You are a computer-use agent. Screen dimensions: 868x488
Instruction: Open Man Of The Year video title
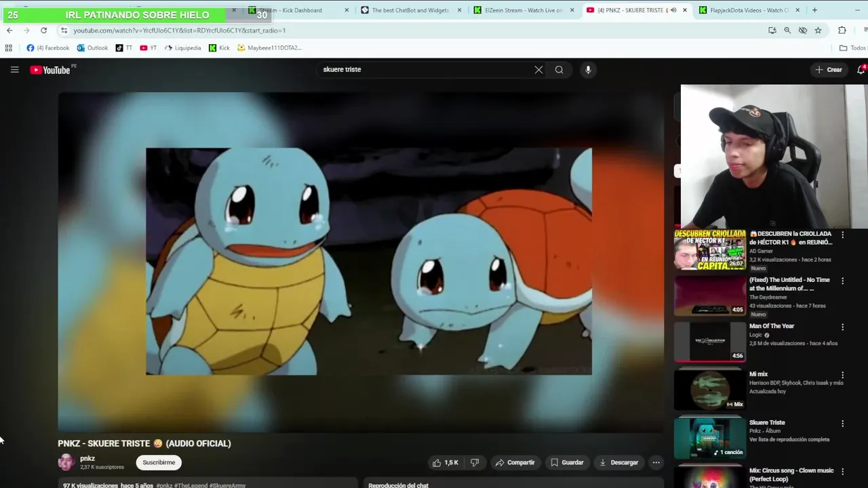pos(771,326)
